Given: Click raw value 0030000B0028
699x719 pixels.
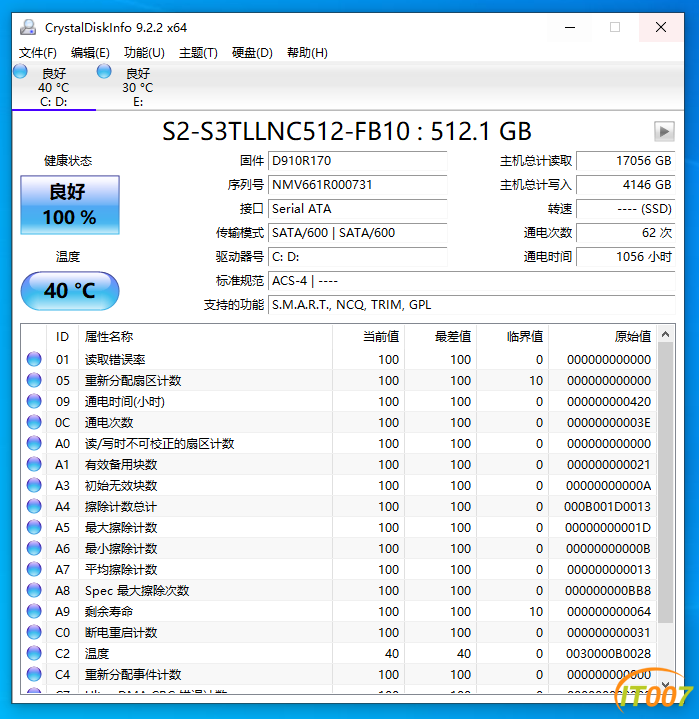Looking at the screenshot, I should coord(608,654).
